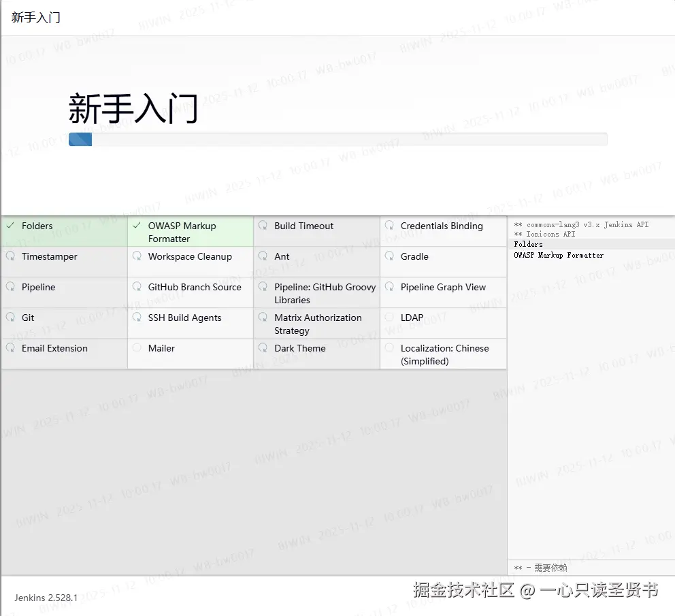675x616 pixels.
Task: Click the Ant plugin name
Action: click(x=282, y=256)
